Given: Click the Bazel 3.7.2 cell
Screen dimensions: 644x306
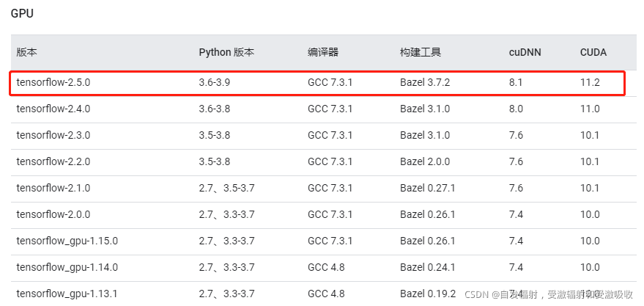Looking at the screenshot, I should (x=425, y=82).
